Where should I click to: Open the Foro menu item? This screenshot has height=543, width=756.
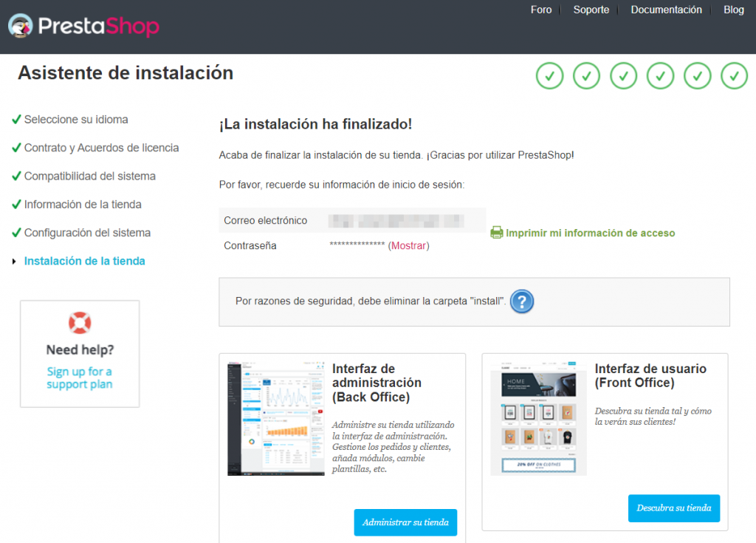tap(540, 10)
